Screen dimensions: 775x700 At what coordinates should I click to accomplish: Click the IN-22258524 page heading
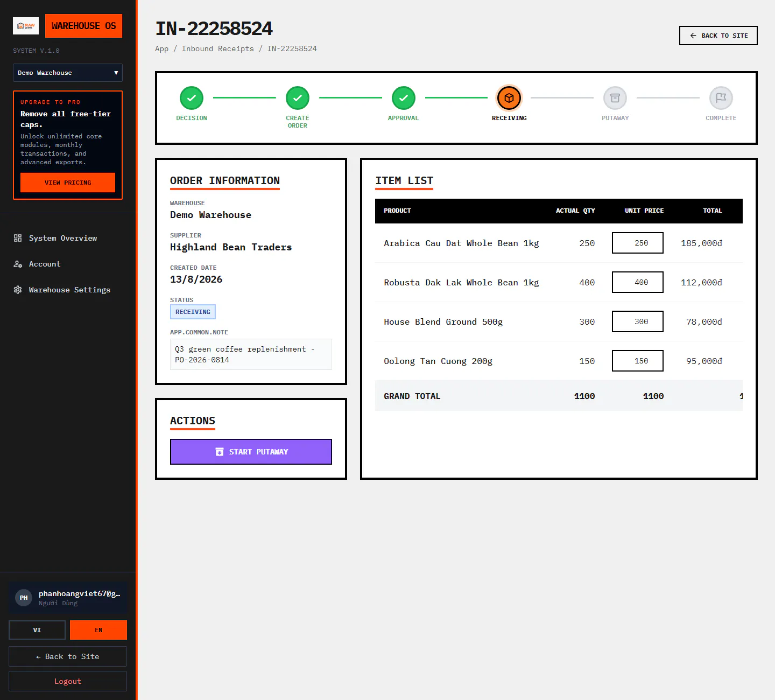coord(214,29)
